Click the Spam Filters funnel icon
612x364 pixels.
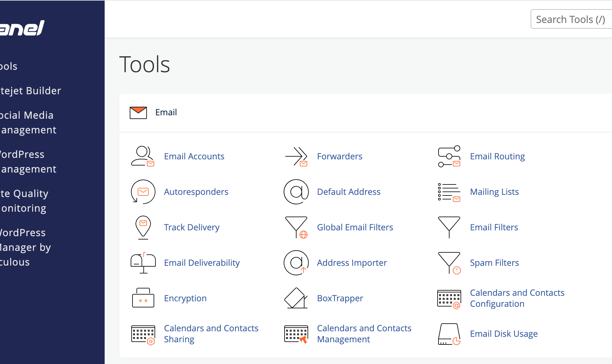pos(449,263)
